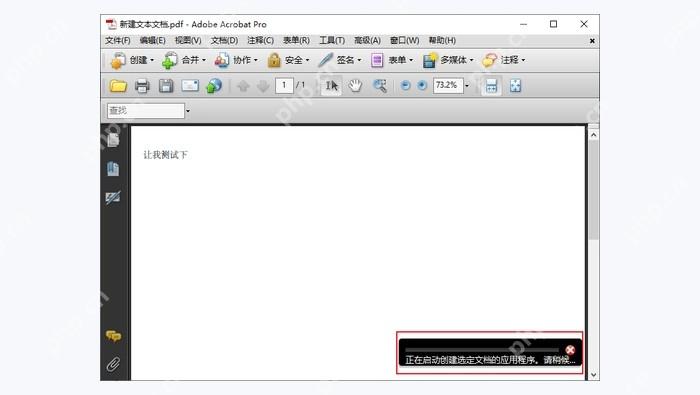
Task: Open the Multimedia (多媒体) toolbar menu
Action: coord(448,60)
